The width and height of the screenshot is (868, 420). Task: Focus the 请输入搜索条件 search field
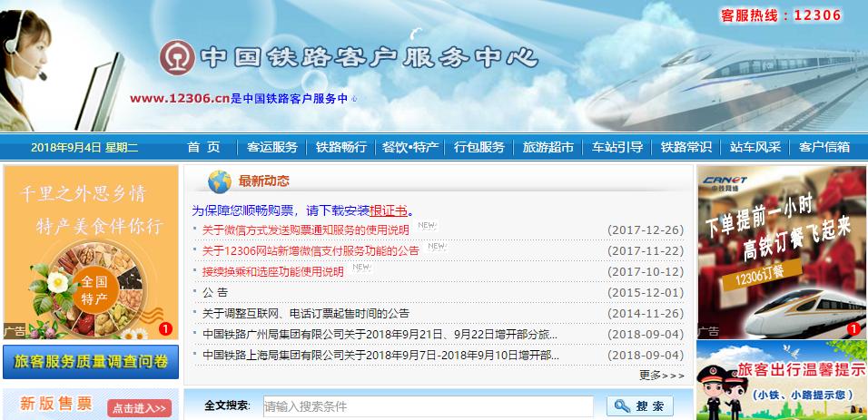tap(428, 406)
